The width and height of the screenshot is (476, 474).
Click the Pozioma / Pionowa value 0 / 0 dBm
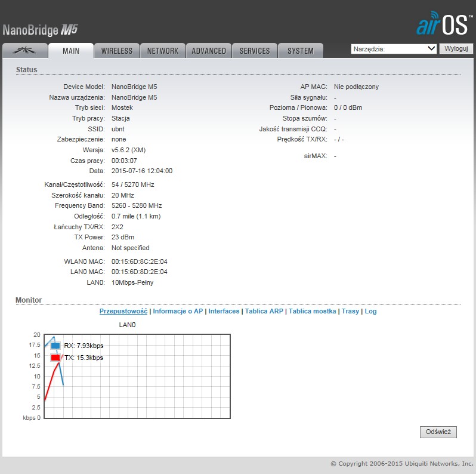[x=348, y=108]
